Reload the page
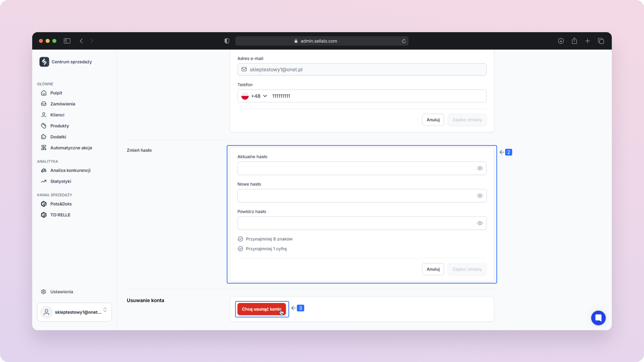The height and width of the screenshot is (362, 644). pos(404,41)
